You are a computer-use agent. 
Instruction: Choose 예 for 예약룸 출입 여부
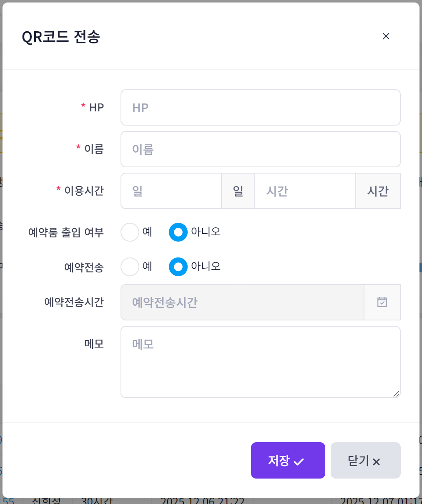pyautogui.click(x=130, y=232)
